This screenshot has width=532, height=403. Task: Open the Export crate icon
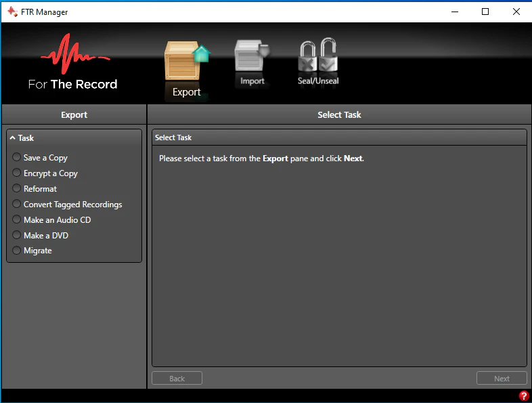pos(187,60)
